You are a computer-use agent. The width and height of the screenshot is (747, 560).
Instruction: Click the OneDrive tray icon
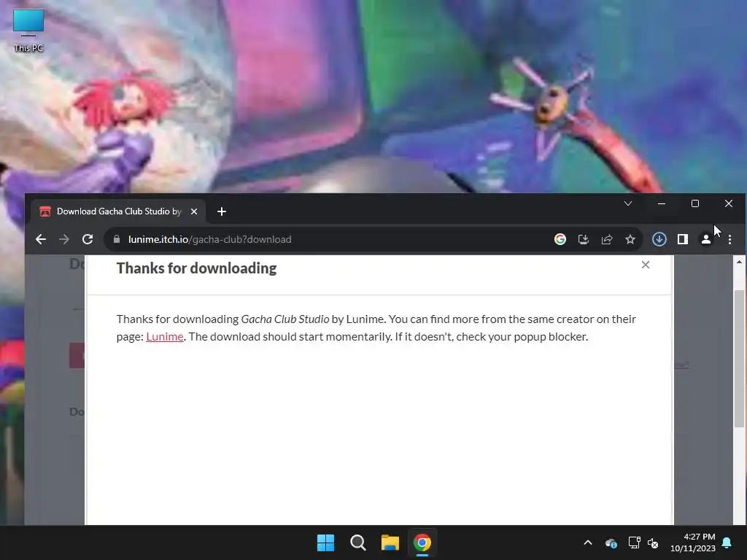(x=611, y=542)
